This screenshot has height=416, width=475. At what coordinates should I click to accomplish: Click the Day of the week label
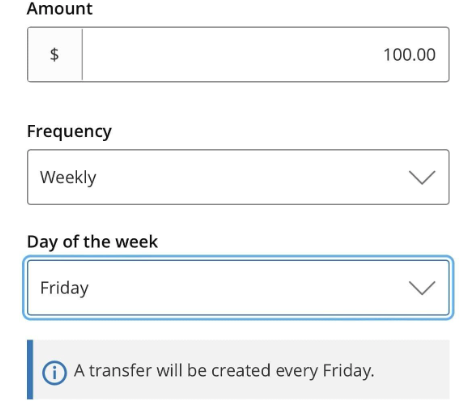point(92,242)
